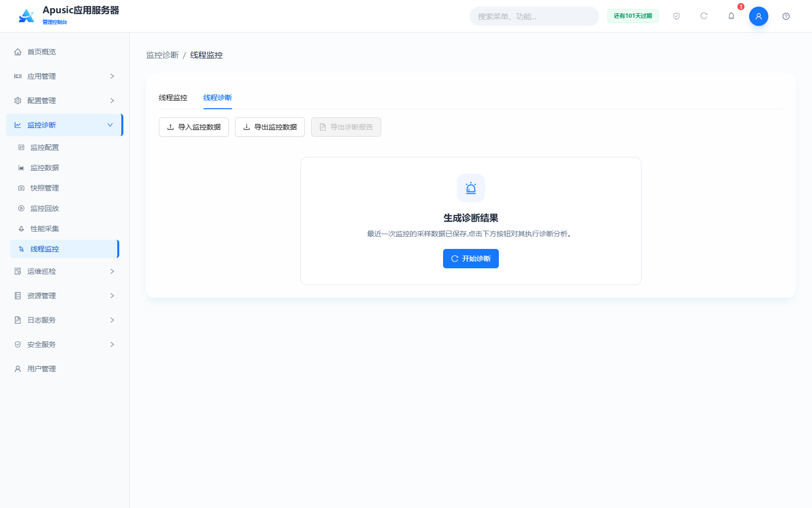Expand the 安全服务 chevron

tap(112, 344)
